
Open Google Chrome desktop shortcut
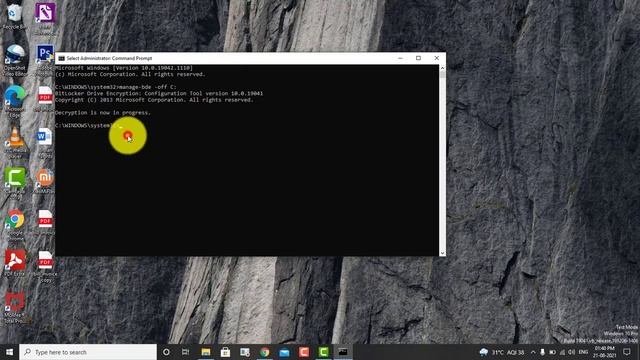(x=15, y=224)
